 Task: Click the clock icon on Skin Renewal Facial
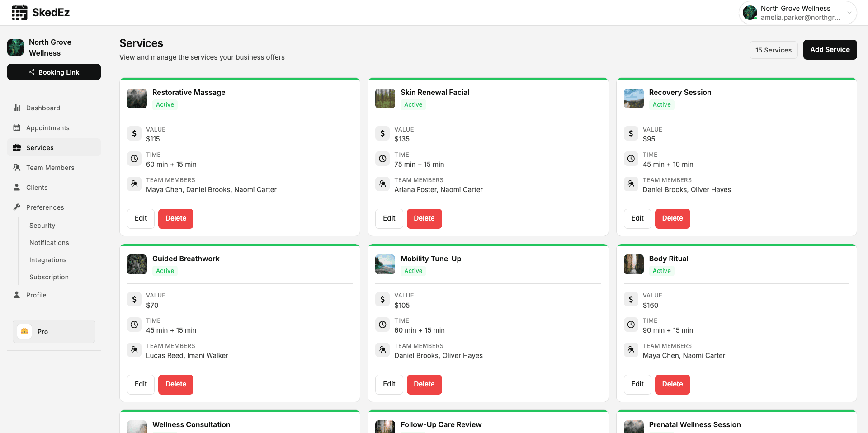(382, 159)
